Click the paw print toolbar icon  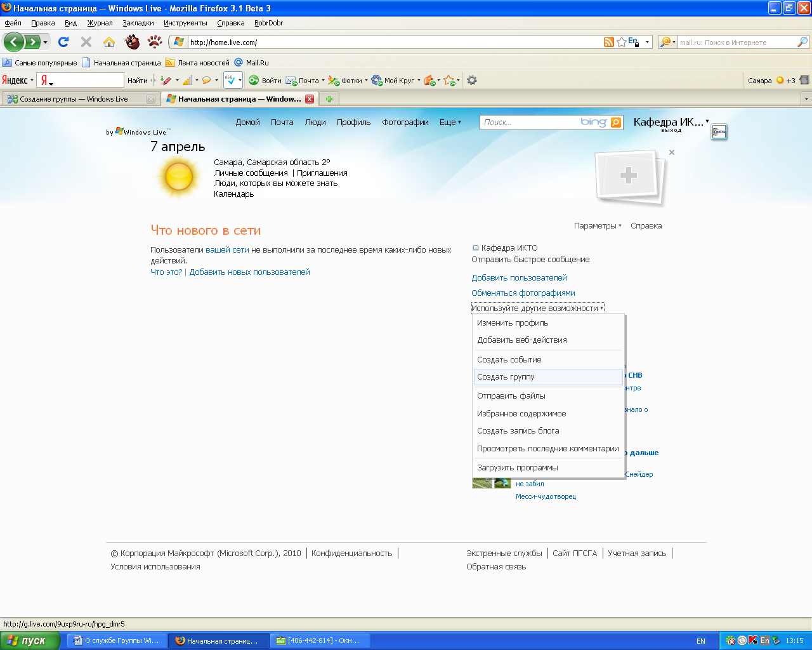(155, 42)
